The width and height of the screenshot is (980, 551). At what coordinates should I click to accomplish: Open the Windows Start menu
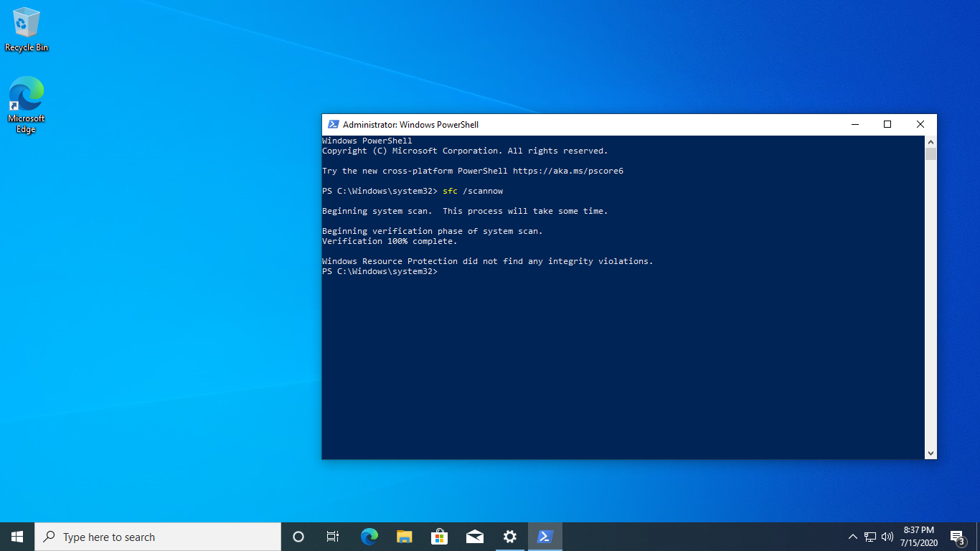pyautogui.click(x=17, y=537)
